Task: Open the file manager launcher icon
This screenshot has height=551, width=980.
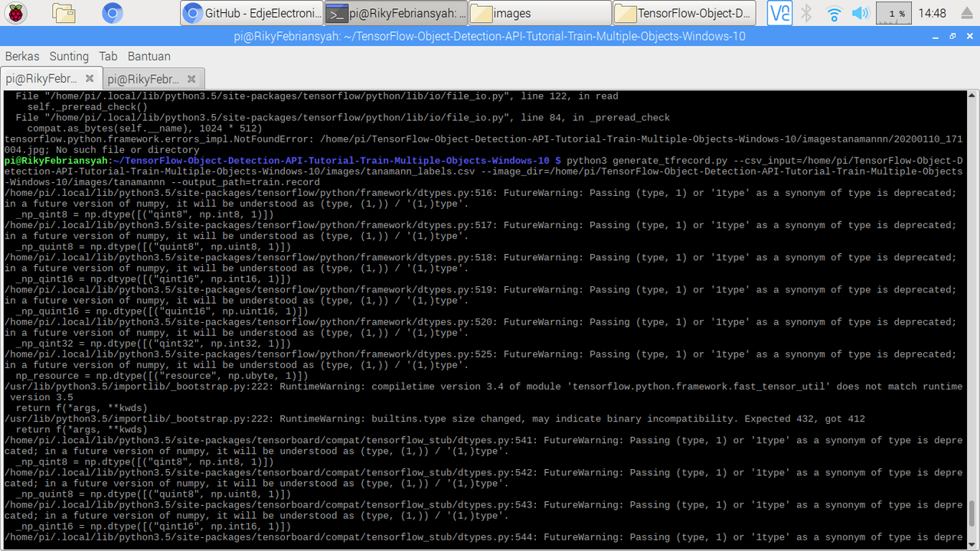Action: click(64, 13)
